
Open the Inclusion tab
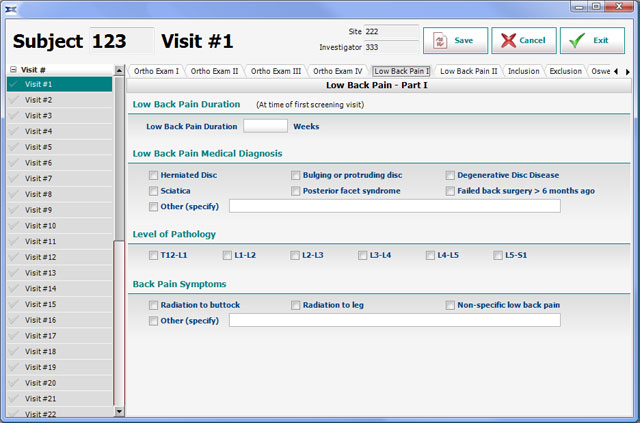(x=523, y=71)
